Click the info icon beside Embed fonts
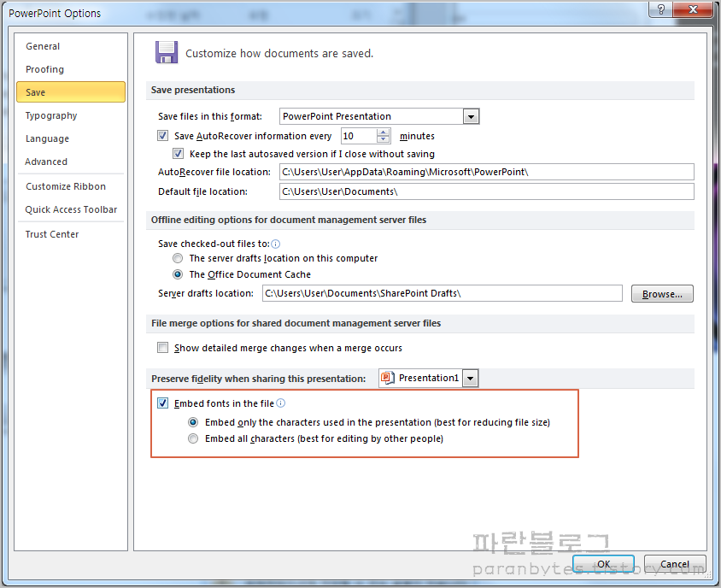 click(280, 403)
